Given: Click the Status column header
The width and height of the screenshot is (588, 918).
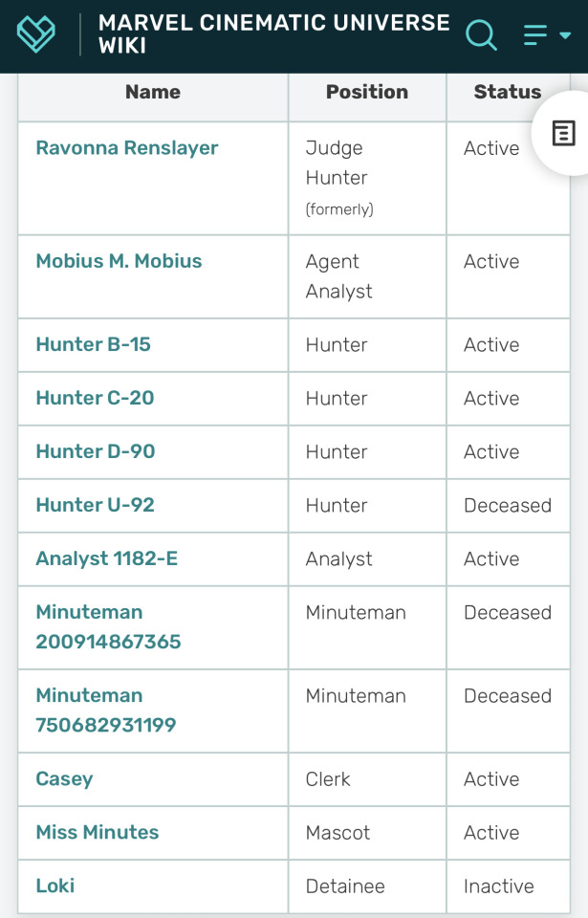Looking at the screenshot, I should [507, 93].
